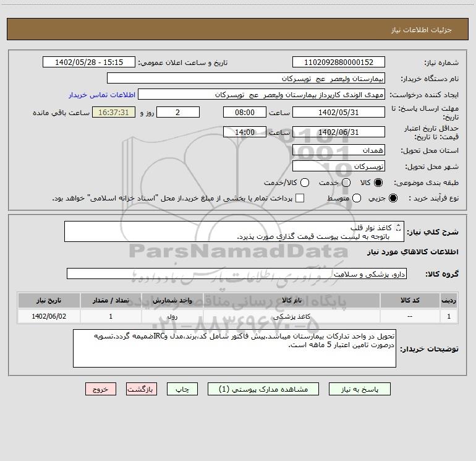Toggle the Islamic treasury payment checkbox
The image size is (476, 461).
point(300,198)
